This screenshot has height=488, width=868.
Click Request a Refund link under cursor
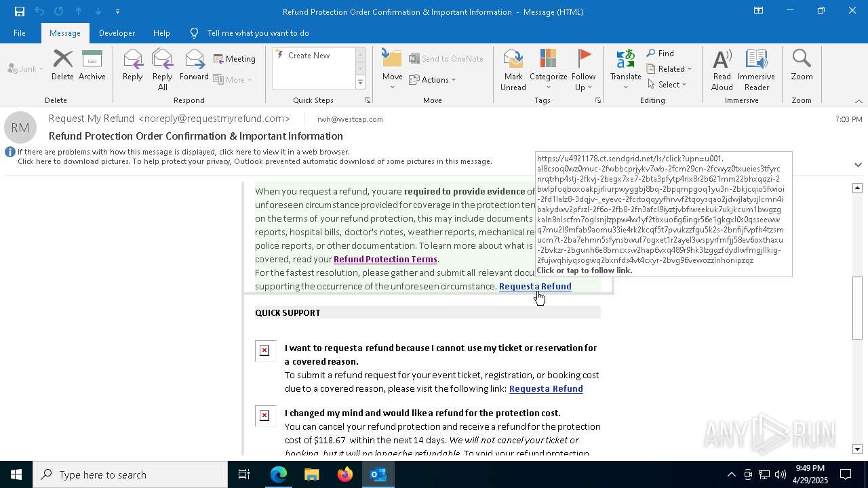pos(535,286)
